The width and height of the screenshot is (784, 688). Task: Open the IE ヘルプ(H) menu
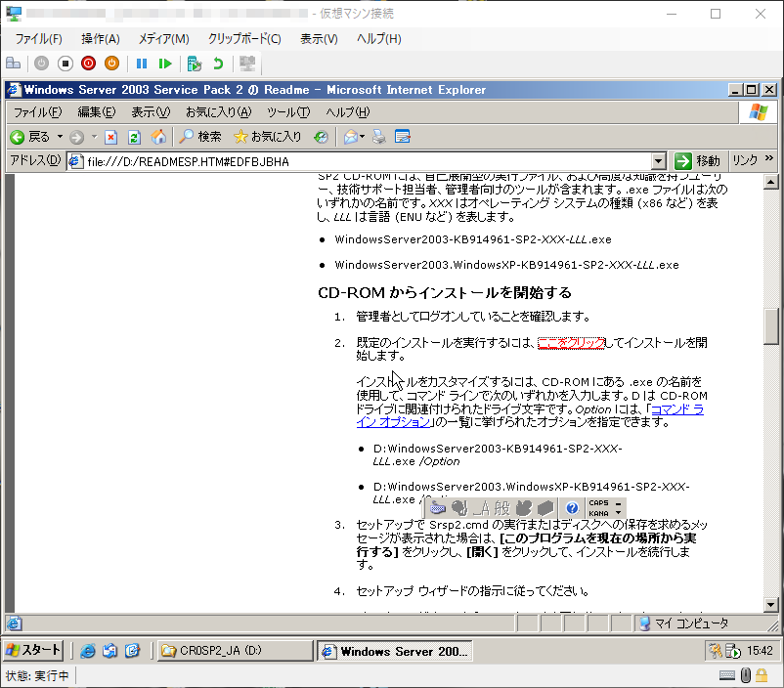tap(348, 112)
